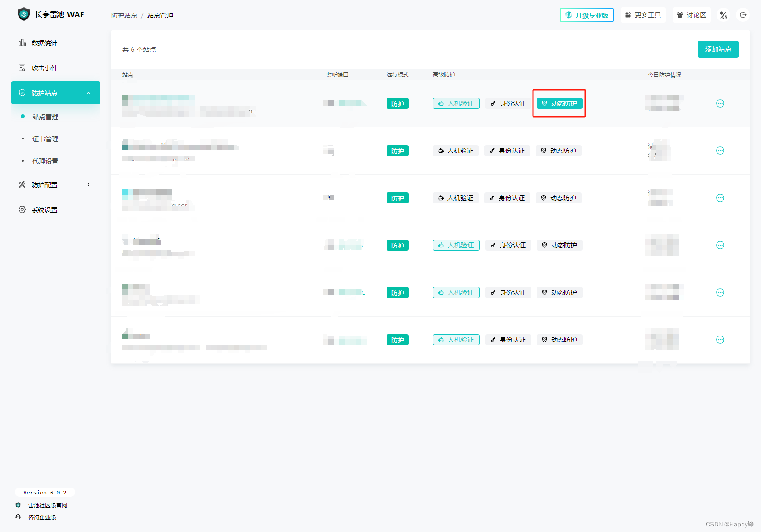The height and width of the screenshot is (532, 761).
Task: Click the 共 6 个站点 count text
Action: (139, 50)
